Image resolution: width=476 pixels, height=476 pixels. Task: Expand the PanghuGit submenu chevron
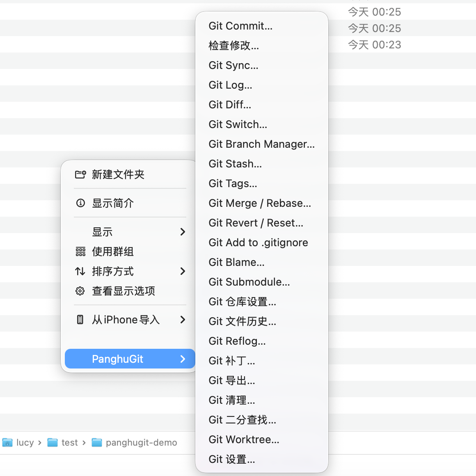(183, 359)
